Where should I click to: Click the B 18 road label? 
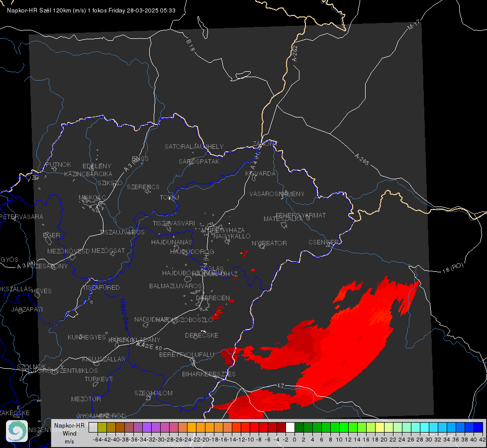[x=191, y=45]
